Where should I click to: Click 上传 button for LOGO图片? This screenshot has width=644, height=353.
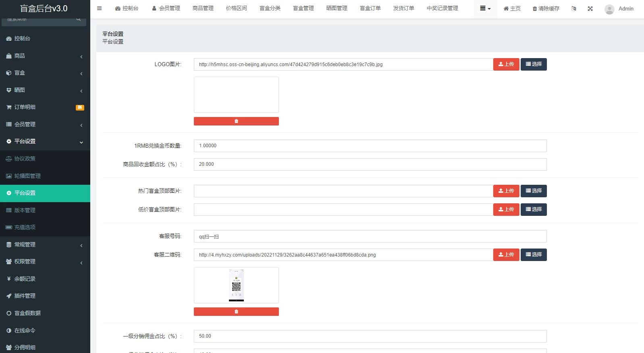click(506, 64)
